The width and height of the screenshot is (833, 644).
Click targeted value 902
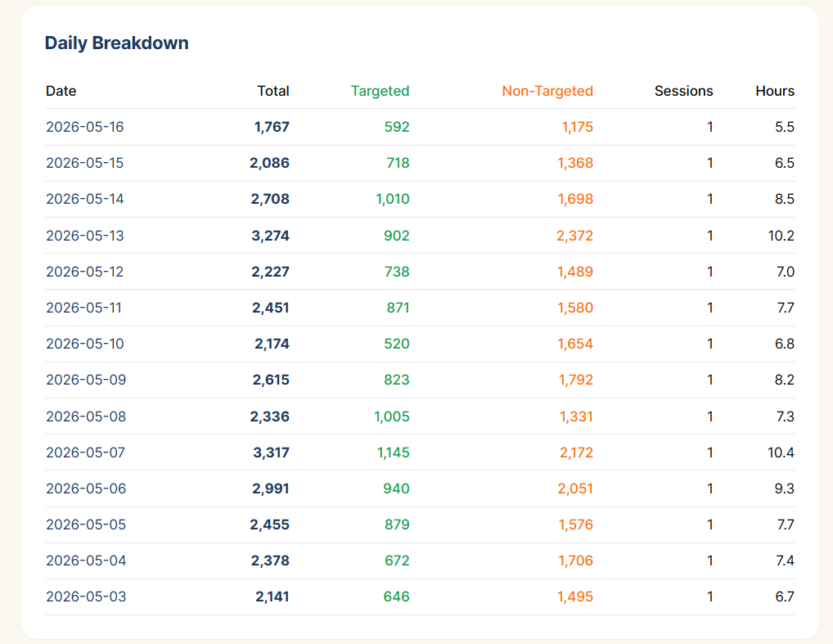pos(396,236)
